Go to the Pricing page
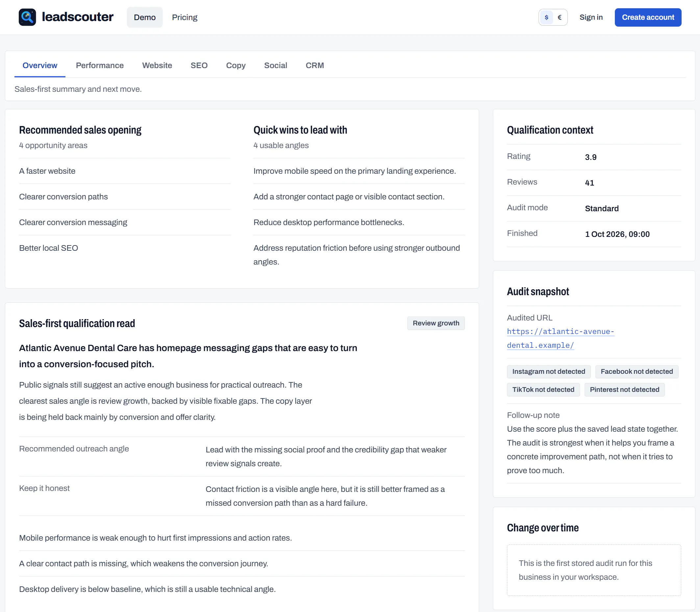Image resolution: width=700 pixels, height=612 pixels. (x=185, y=17)
